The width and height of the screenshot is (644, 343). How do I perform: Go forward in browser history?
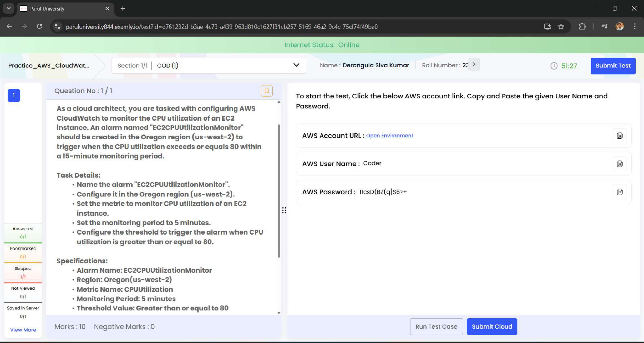[x=24, y=27]
